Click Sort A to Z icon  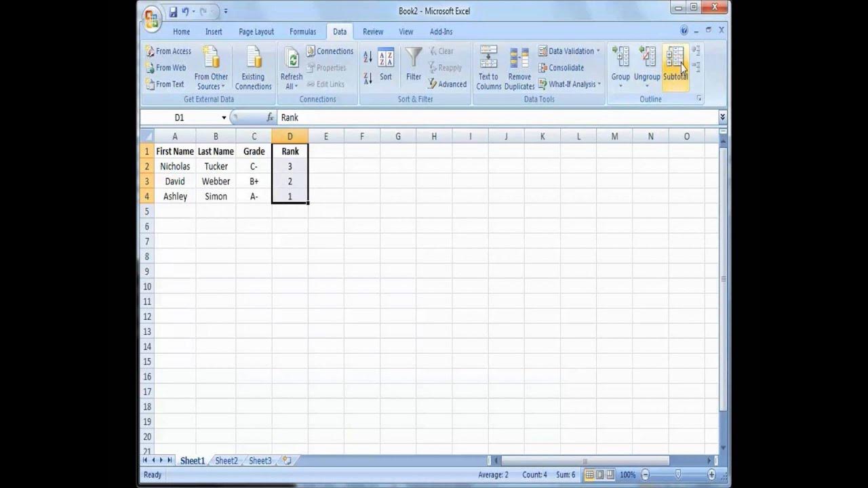(x=368, y=58)
